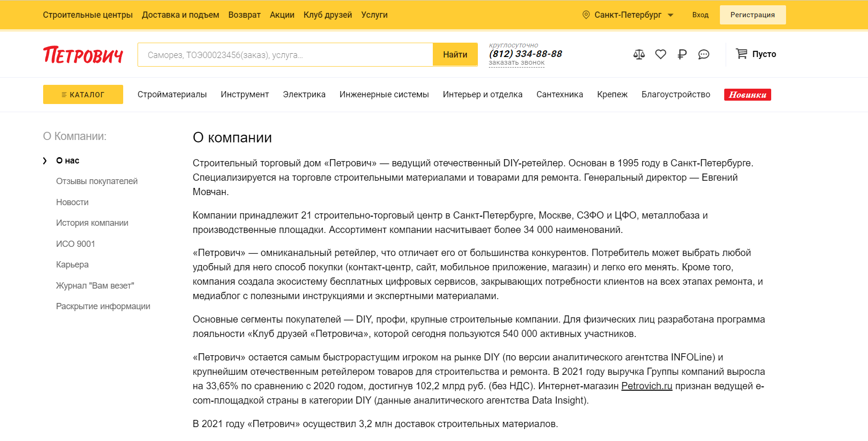This screenshot has width=868, height=441.
Task: Select the Сантехника category
Action: pos(560,94)
